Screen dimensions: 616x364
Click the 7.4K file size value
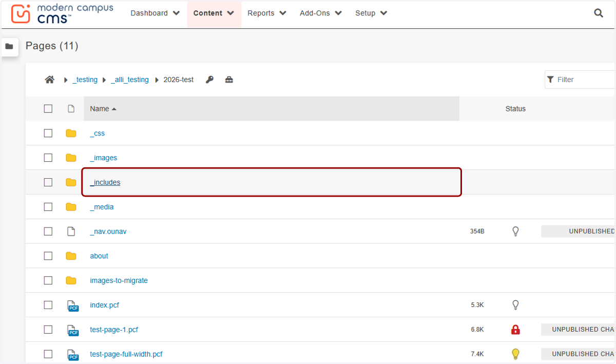coord(477,354)
